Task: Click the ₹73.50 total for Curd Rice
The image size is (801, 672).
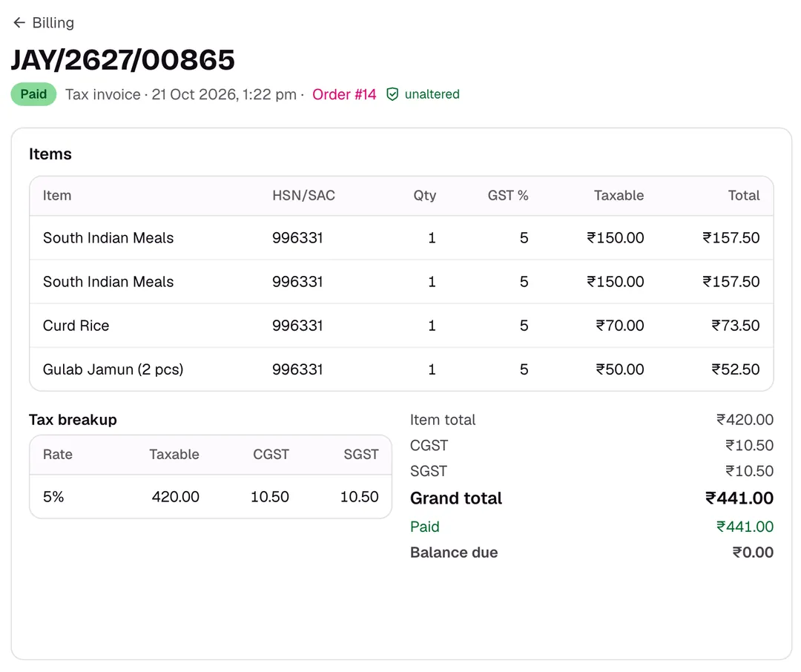Action: point(736,326)
